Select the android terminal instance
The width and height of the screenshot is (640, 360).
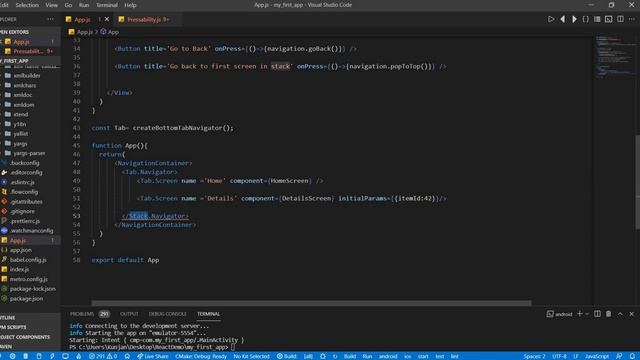click(560, 314)
